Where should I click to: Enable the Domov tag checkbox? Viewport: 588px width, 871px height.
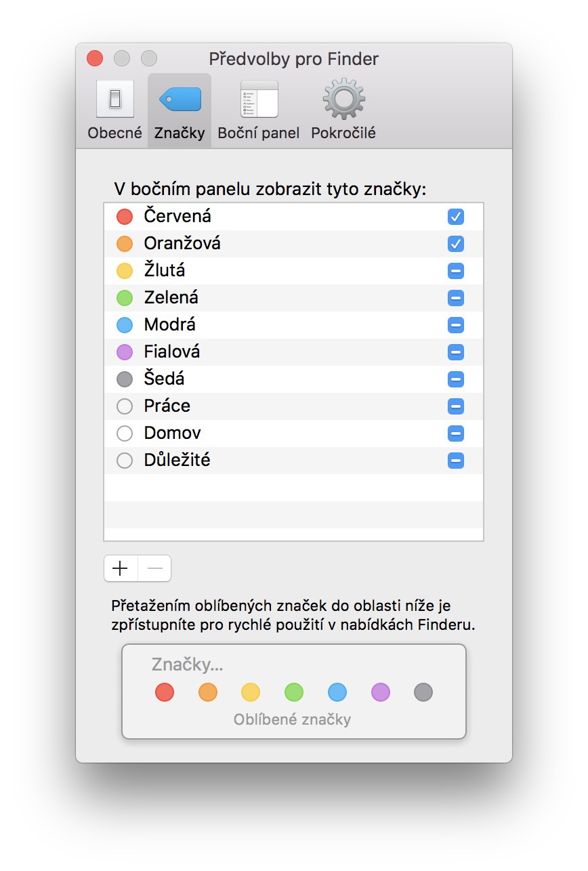tap(456, 433)
